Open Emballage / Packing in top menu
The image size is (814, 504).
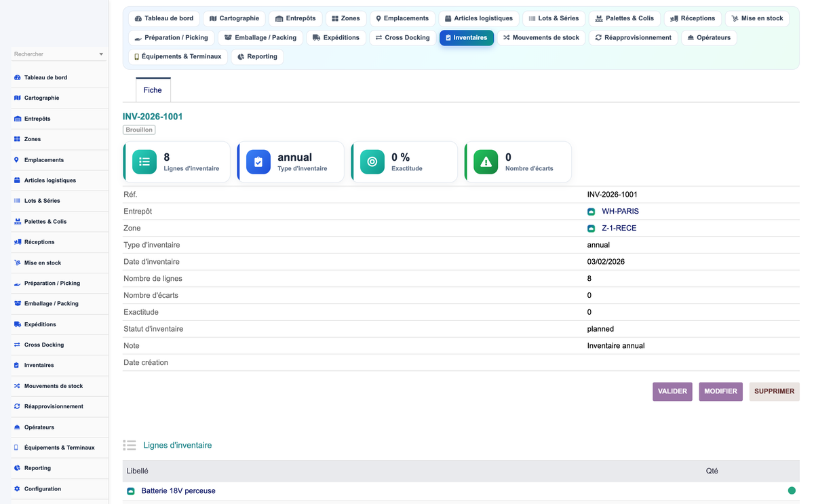pyautogui.click(x=260, y=37)
